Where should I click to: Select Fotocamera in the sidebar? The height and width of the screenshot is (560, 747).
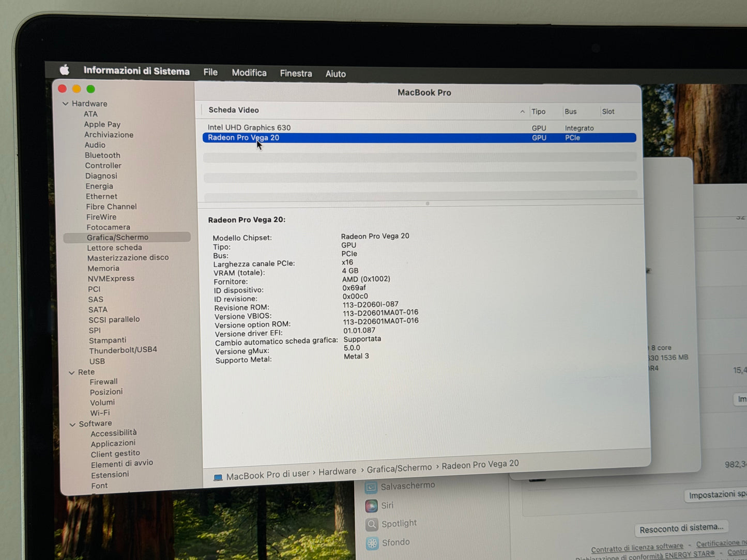(109, 227)
